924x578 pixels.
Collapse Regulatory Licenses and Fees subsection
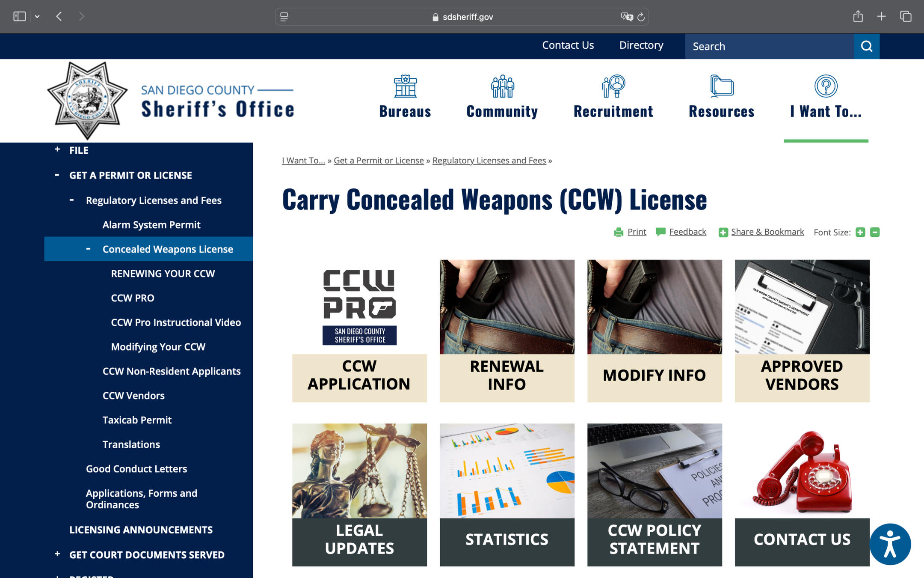71,200
